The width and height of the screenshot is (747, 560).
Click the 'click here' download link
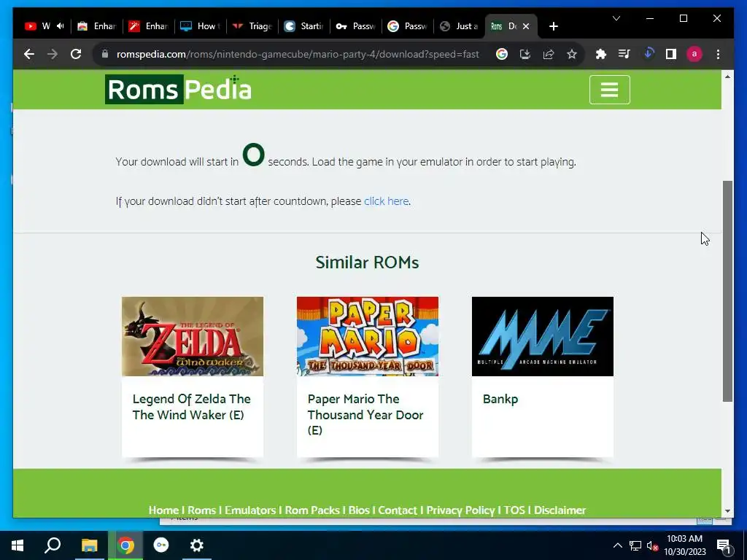[387, 201]
